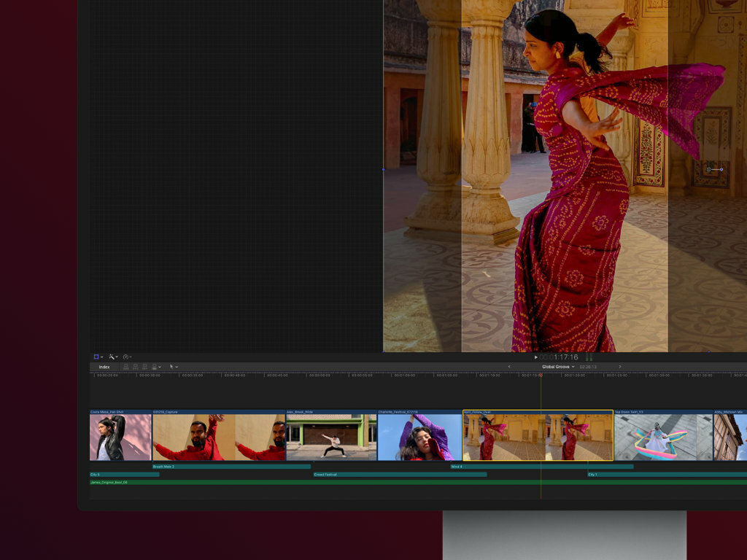The image size is (747, 560).
Task: Click the transform crop tool icon
Action: tap(96, 357)
